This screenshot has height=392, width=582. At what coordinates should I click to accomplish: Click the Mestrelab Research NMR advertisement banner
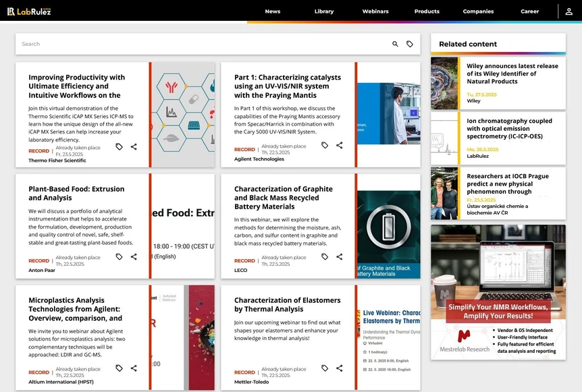tap(498, 292)
